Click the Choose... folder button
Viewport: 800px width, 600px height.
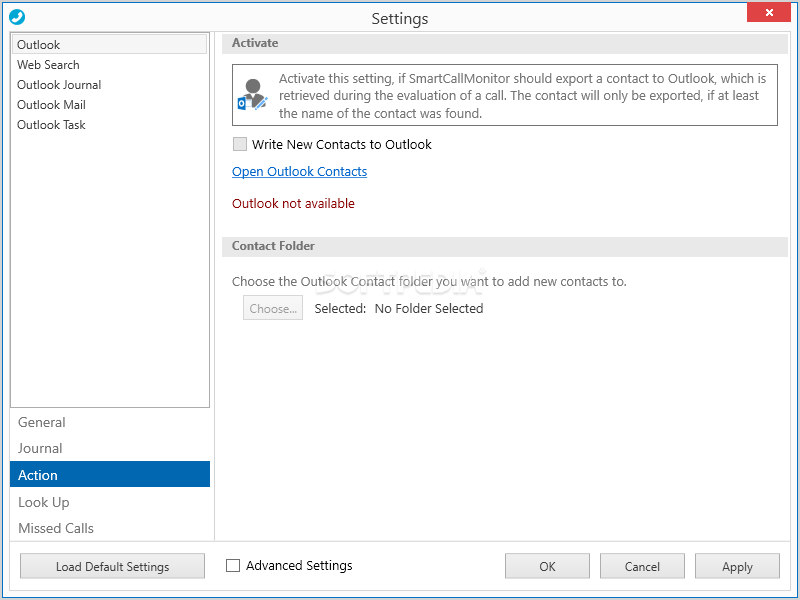click(273, 308)
